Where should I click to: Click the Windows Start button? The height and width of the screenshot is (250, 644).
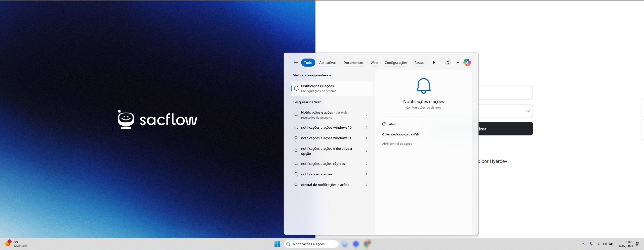(277, 244)
